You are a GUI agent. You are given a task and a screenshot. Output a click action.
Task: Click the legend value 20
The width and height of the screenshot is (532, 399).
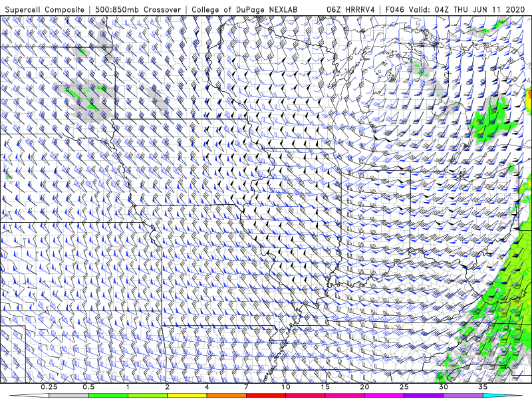(364, 387)
